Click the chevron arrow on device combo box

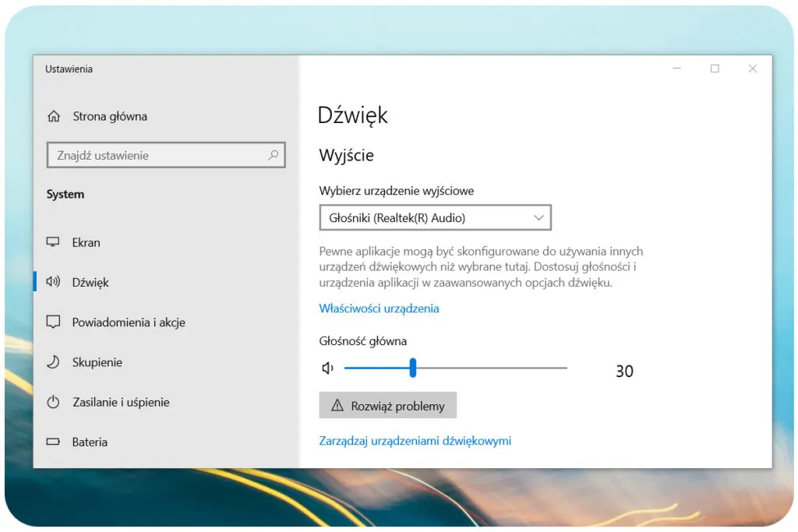click(x=538, y=218)
